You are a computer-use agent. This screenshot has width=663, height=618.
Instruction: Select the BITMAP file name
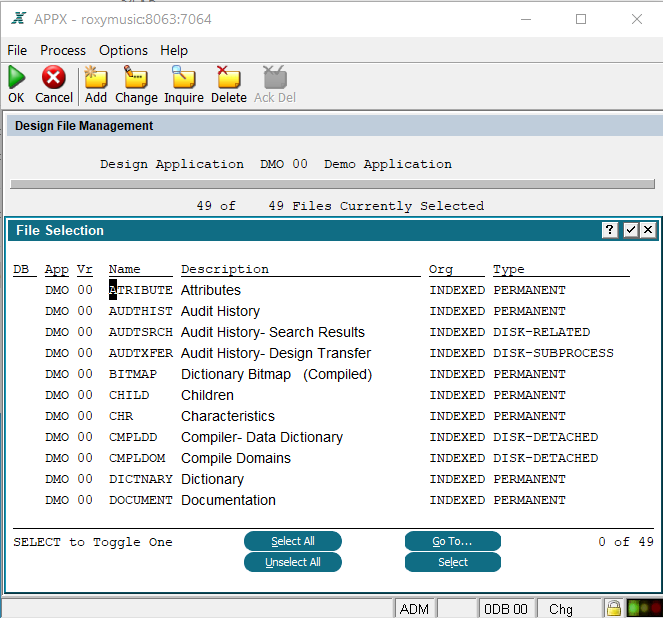133,375
